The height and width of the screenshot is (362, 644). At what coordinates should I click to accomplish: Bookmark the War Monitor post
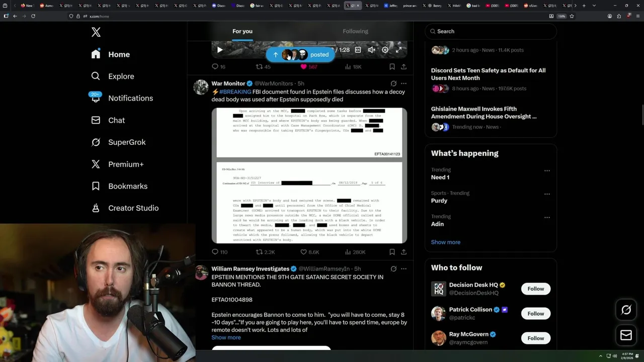pyautogui.click(x=392, y=252)
